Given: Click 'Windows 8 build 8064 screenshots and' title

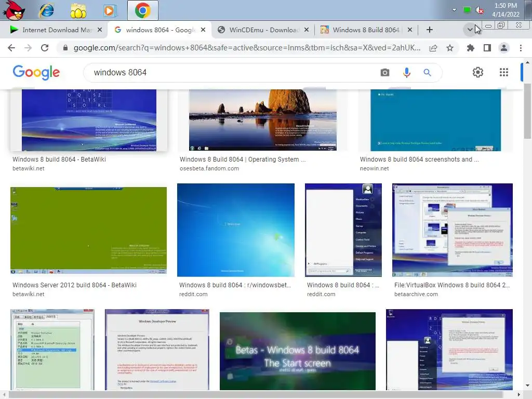Looking at the screenshot, I should point(419,159).
